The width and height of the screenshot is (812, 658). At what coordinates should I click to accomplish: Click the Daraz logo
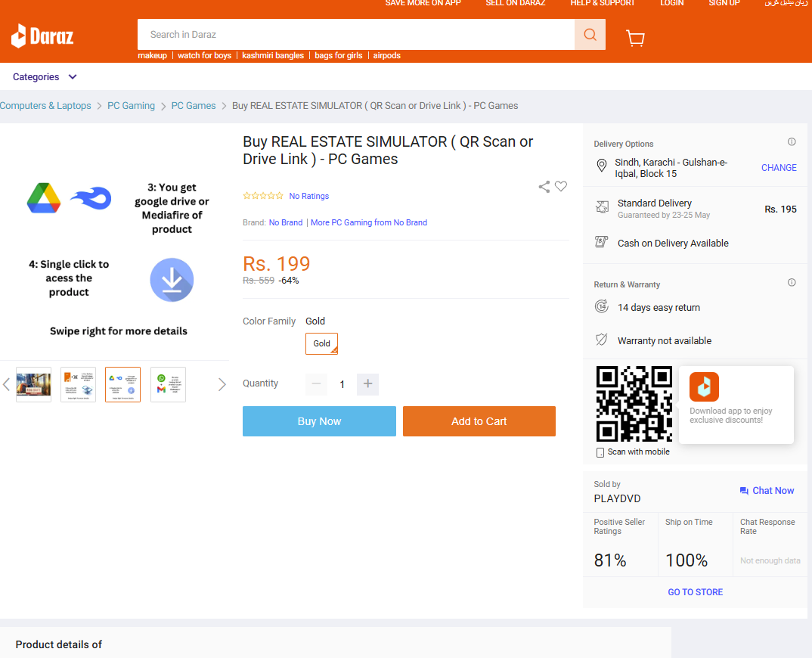point(42,36)
